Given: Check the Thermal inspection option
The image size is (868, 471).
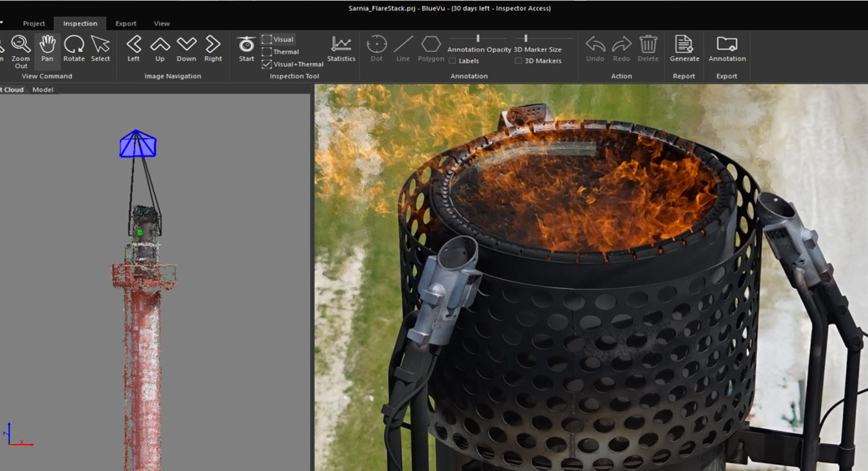Looking at the screenshot, I should [267, 52].
